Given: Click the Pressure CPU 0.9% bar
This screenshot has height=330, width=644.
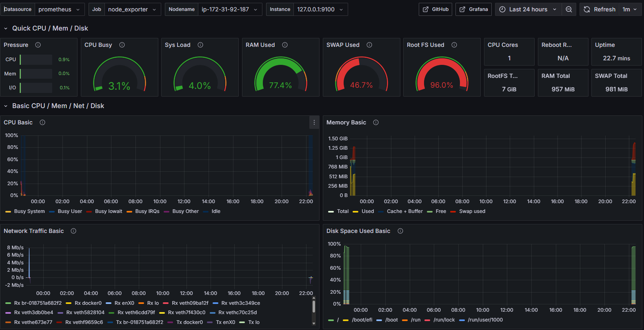Looking at the screenshot, I should click(x=37, y=59).
